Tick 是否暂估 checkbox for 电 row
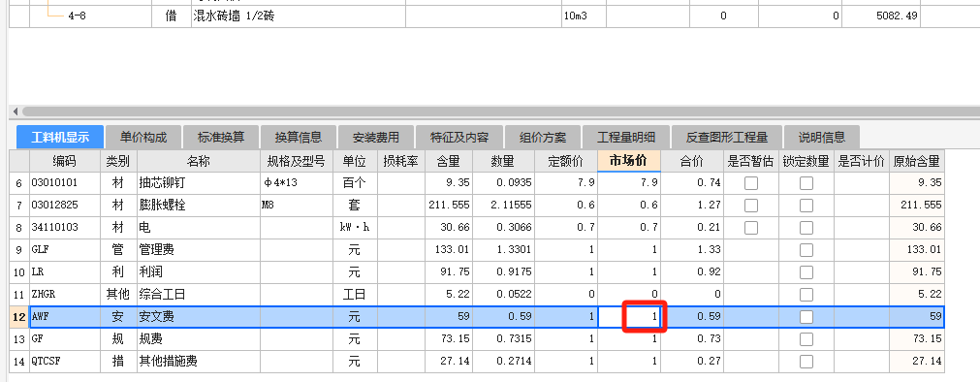The height and width of the screenshot is (382, 980). (751, 228)
